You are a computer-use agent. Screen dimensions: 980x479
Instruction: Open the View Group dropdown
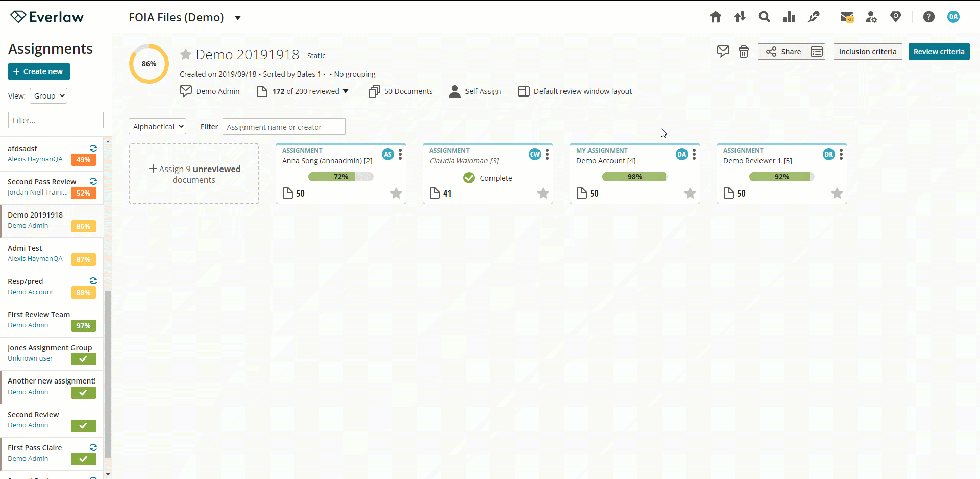48,96
